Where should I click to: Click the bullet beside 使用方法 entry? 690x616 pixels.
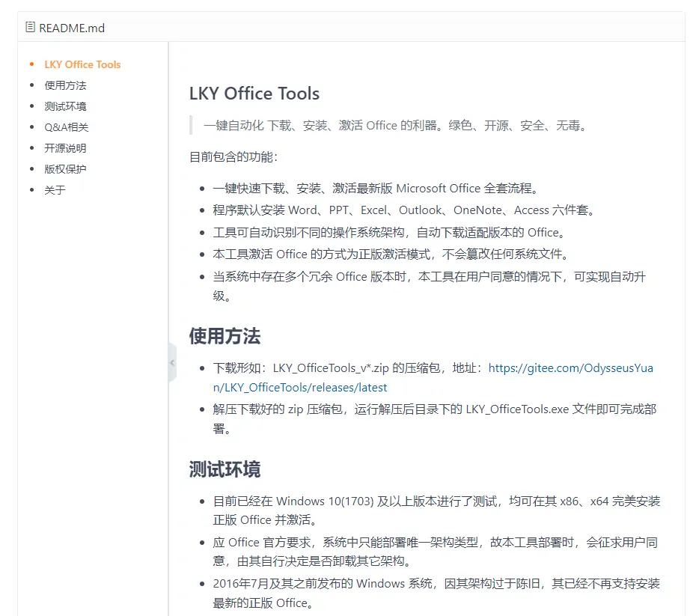coord(33,85)
